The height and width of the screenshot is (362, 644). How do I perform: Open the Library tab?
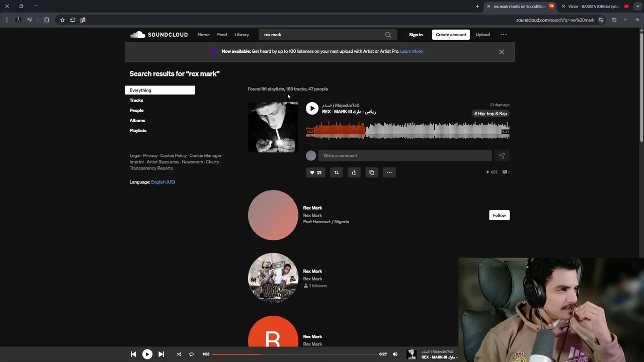pyautogui.click(x=242, y=35)
